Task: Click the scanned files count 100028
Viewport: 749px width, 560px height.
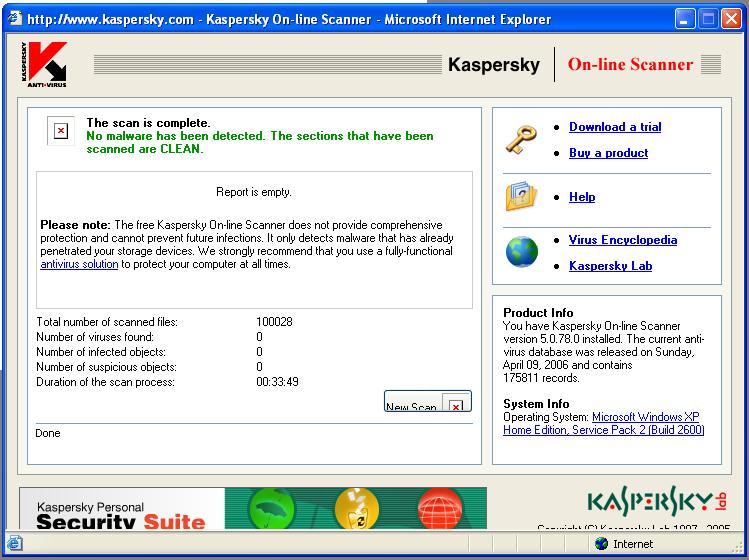Action: point(274,322)
